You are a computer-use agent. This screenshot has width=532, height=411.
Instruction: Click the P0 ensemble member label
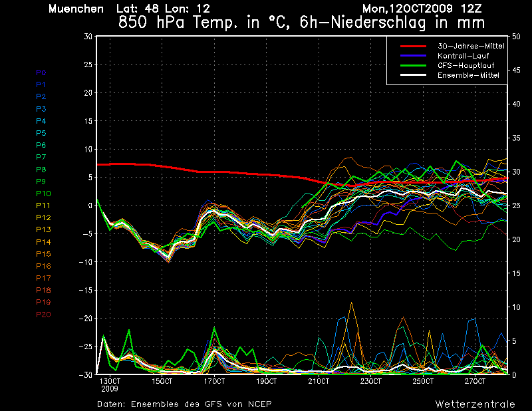(x=41, y=72)
